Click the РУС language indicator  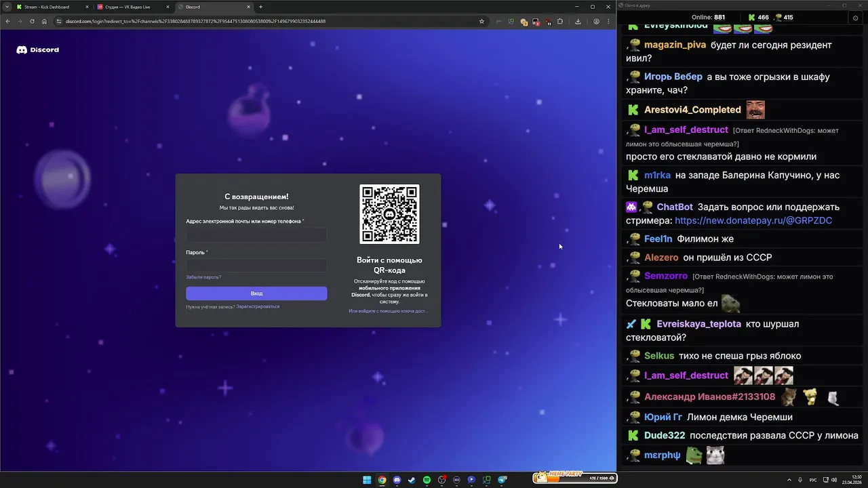(812, 480)
